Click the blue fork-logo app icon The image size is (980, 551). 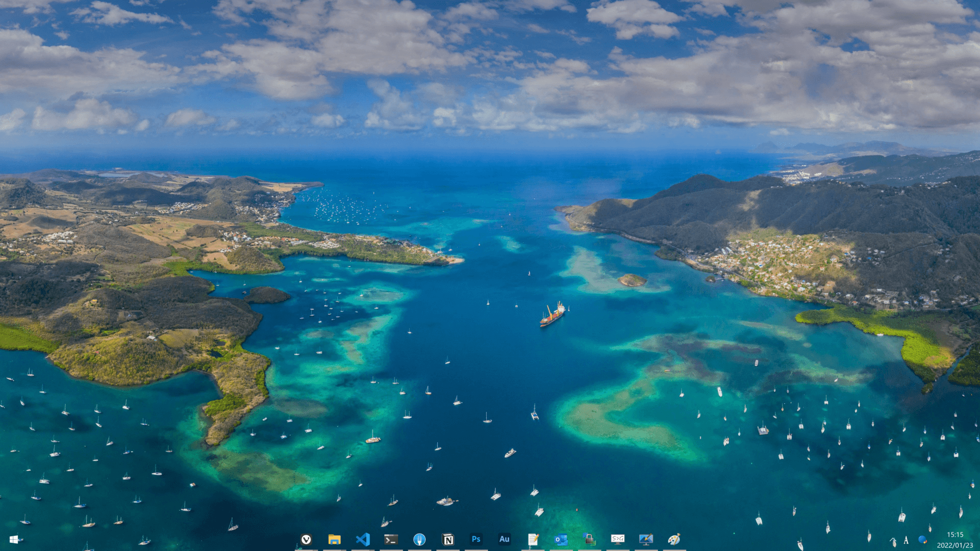pos(419,539)
